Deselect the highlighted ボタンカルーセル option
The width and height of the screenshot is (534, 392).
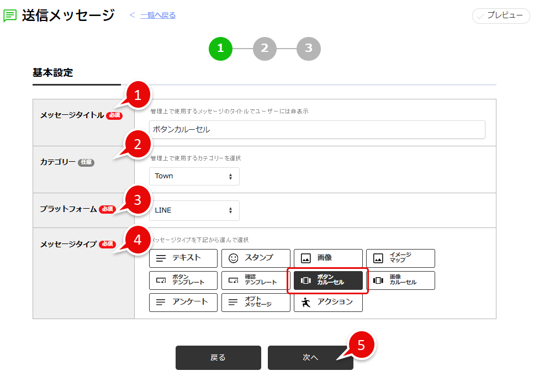[x=328, y=280]
